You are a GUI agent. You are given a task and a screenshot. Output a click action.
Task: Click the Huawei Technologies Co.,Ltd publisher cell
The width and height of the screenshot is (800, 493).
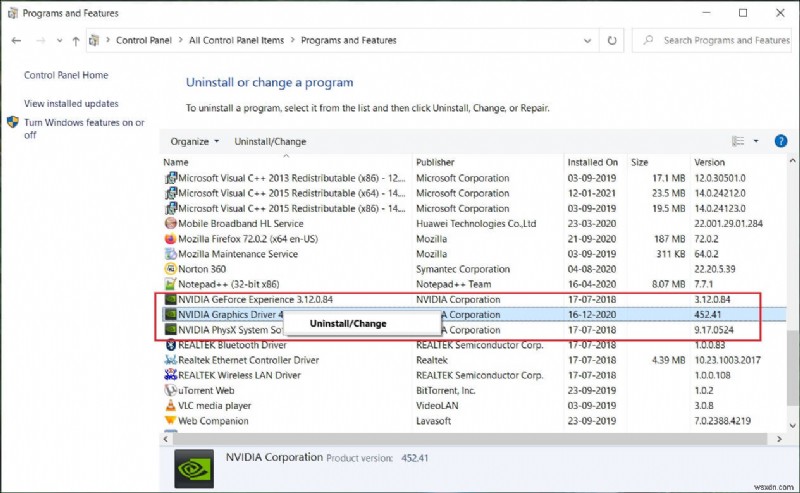click(x=476, y=224)
